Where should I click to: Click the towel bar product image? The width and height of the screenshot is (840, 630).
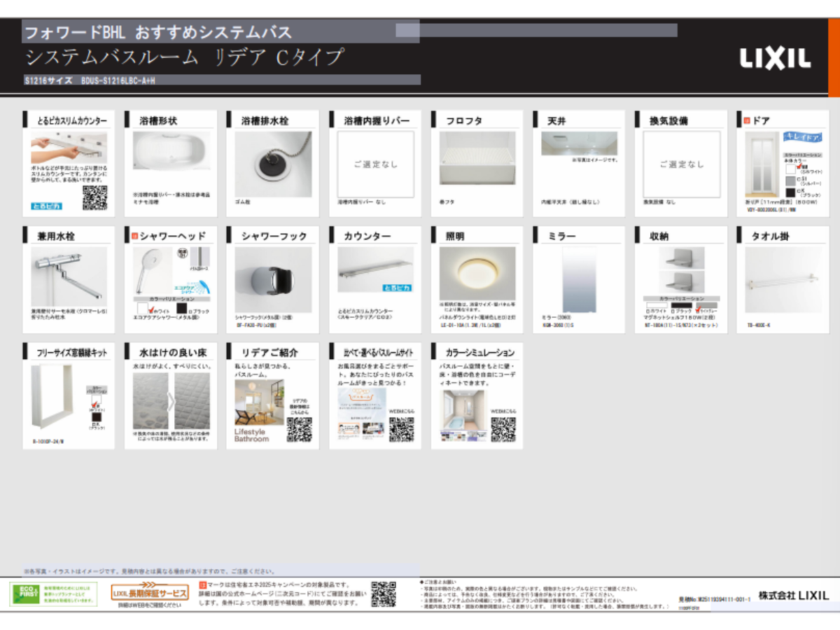782,281
